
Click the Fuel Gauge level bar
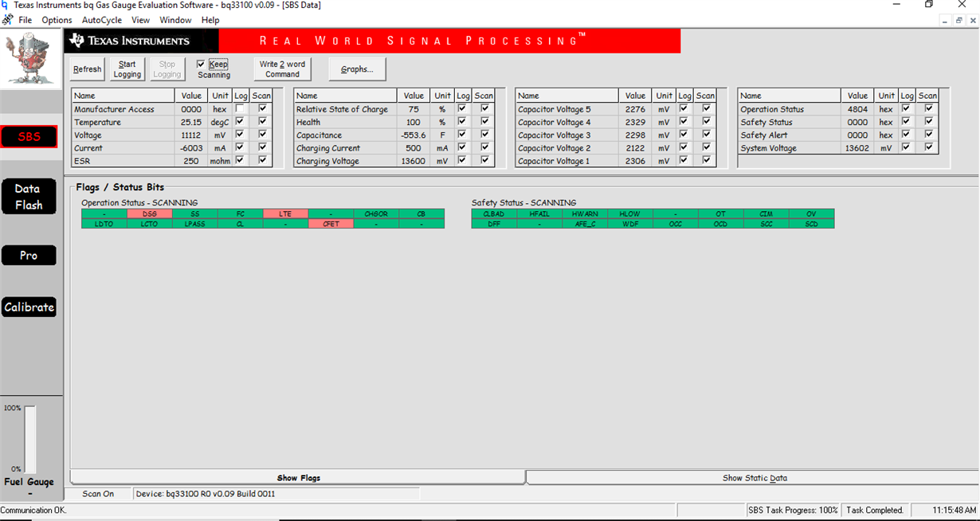pos(29,440)
